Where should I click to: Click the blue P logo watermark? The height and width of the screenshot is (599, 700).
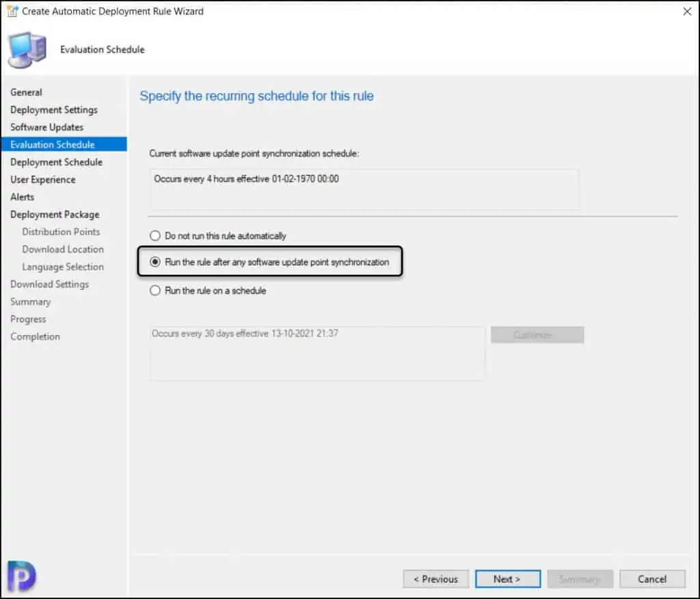23,576
